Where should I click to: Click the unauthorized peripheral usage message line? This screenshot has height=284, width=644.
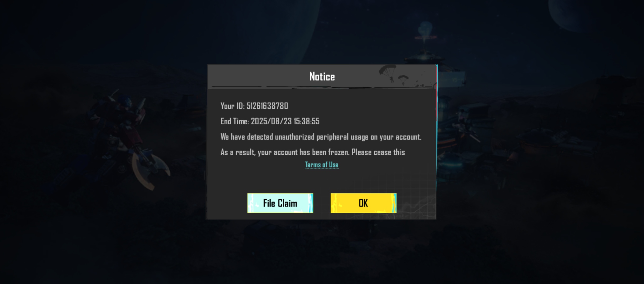coord(321,137)
